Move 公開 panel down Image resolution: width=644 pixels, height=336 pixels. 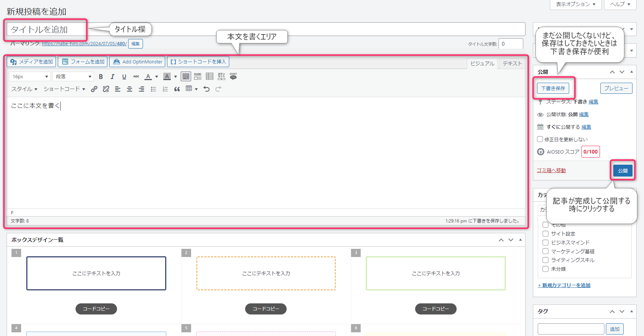(622, 72)
